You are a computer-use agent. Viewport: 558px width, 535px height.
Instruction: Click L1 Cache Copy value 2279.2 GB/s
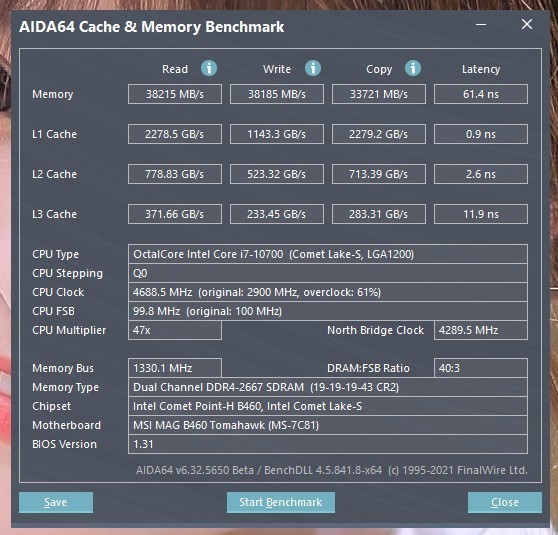pos(379,134)
